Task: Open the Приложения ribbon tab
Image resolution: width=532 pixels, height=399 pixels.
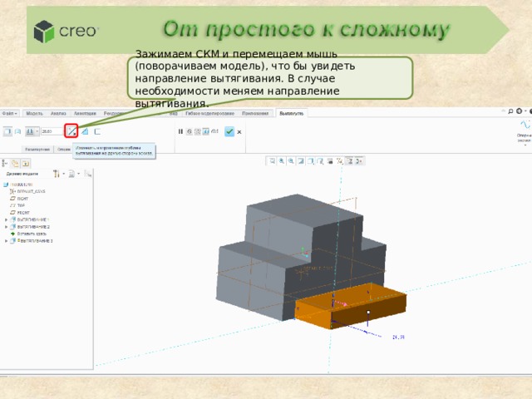Action: click(255, 113)
